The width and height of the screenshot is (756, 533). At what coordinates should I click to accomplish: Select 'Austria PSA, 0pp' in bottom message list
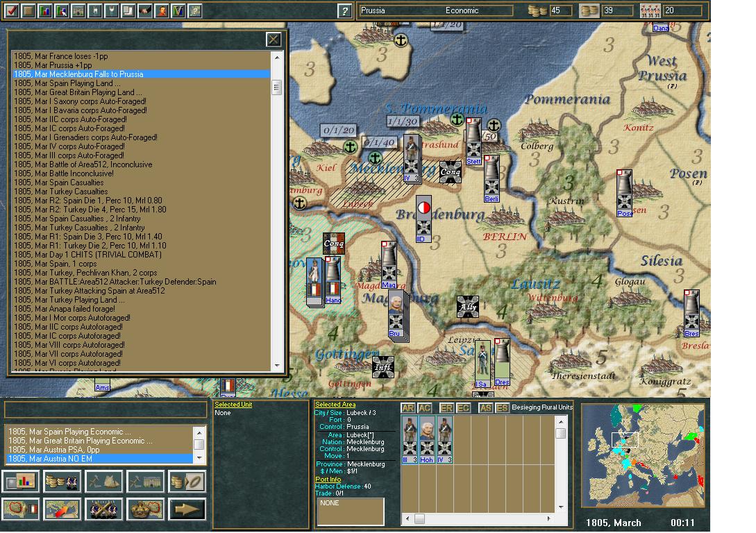pyautogui.click(x=99, y=450)
